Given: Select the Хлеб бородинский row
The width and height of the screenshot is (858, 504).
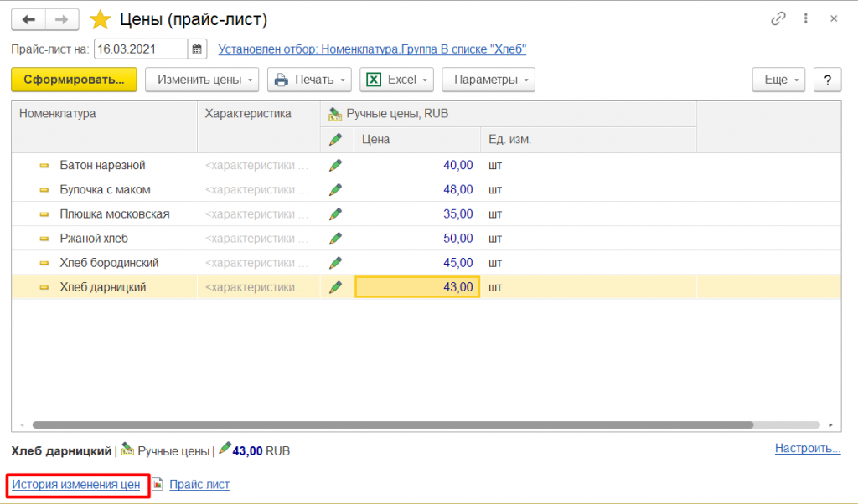Looking at the screenshot, I should (109, 262).
